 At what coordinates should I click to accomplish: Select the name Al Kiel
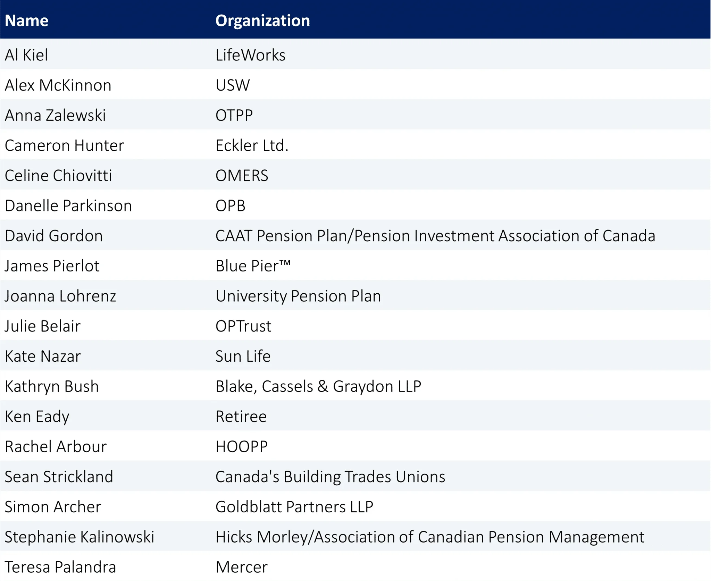[x=26, y=55]
